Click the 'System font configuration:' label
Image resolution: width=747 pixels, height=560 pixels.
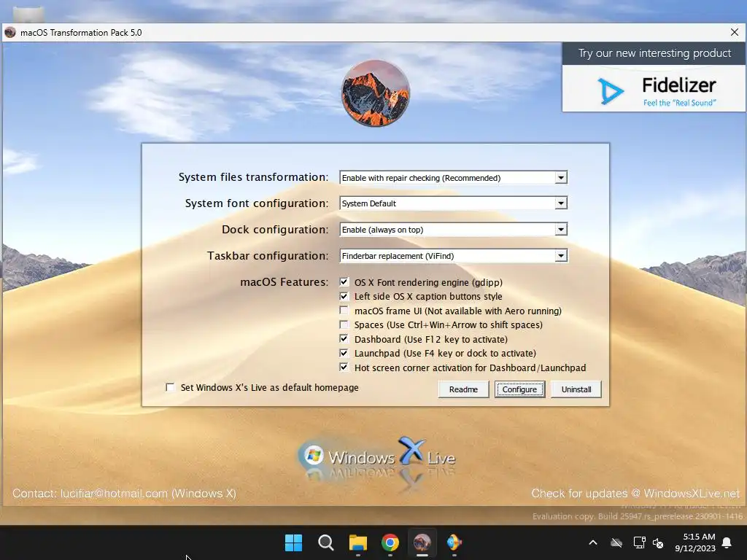pos(257,203)
